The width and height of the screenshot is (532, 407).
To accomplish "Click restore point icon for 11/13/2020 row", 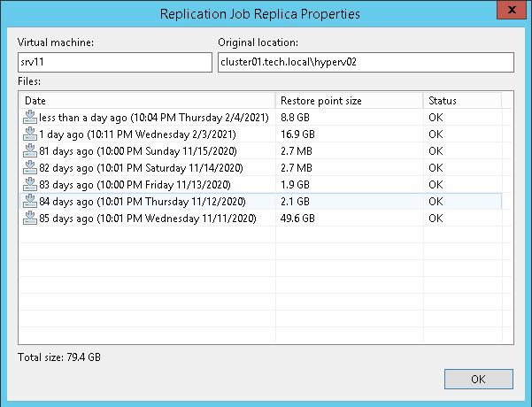I will (30, 184).
